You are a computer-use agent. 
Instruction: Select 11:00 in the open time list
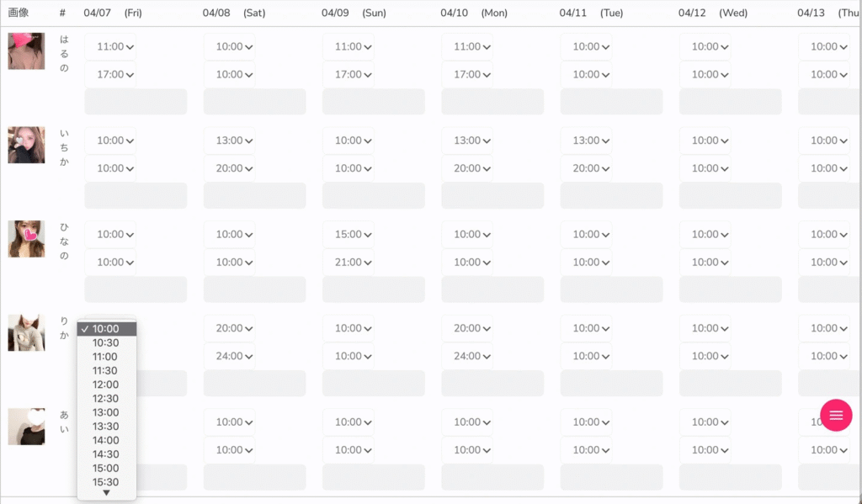point(105,357)
